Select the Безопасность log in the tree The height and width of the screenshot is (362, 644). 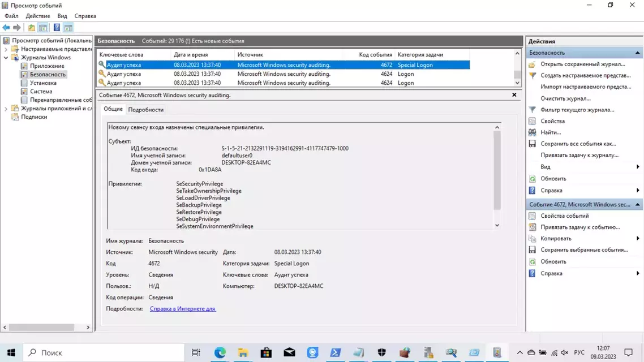click(48, 74)
